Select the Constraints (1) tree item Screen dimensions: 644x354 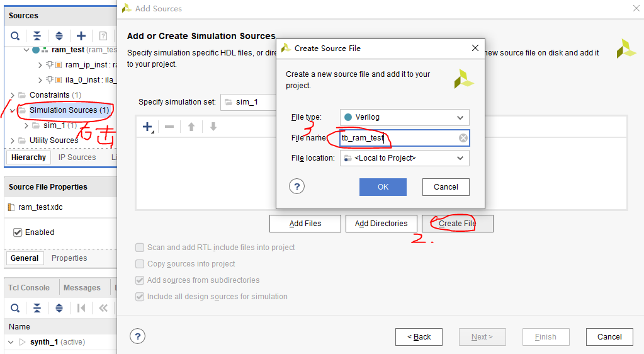pos(55,95)
